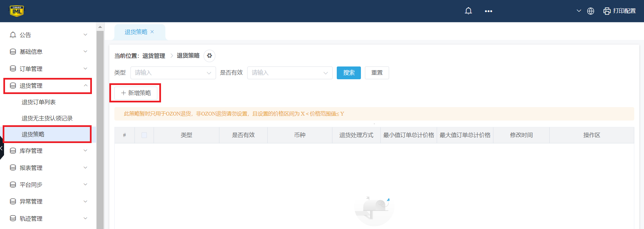
Task: Toggle the select-all checkbox in table header
Action: (x=144, y=135)
